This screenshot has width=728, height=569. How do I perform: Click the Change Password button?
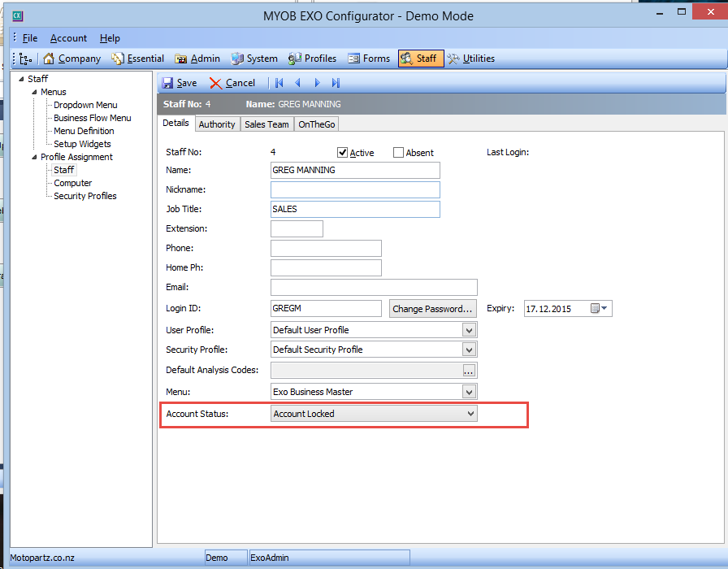(x=433, y=309)
